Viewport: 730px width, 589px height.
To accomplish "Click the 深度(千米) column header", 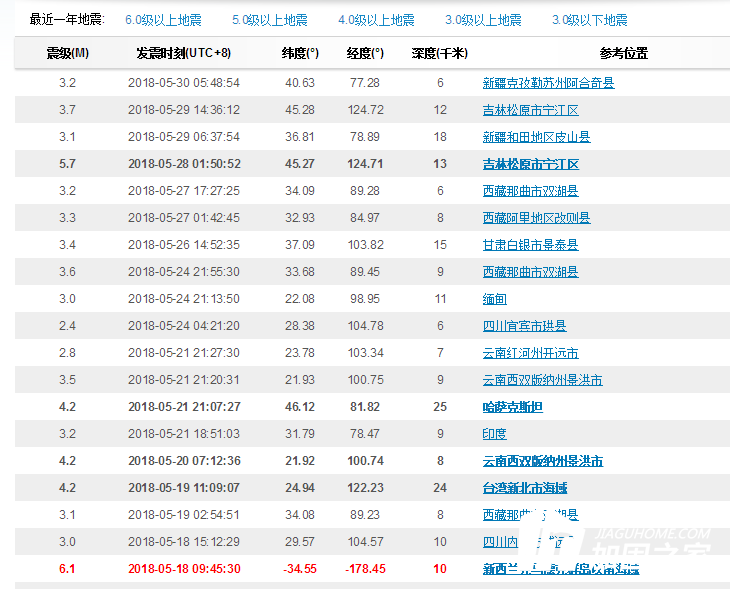I will pos(439,53).
